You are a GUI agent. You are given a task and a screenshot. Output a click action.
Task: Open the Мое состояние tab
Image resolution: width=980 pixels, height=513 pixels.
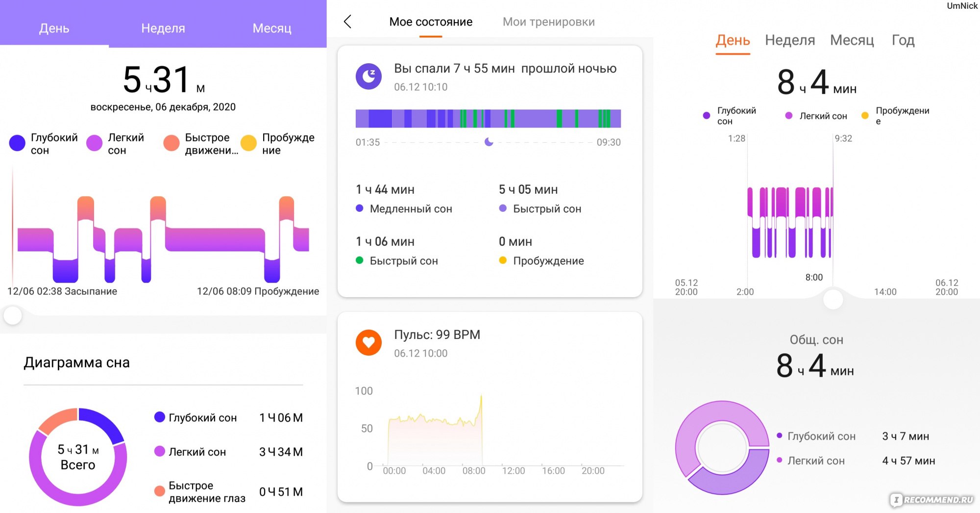pyautogui.click(x=431, y=22)
